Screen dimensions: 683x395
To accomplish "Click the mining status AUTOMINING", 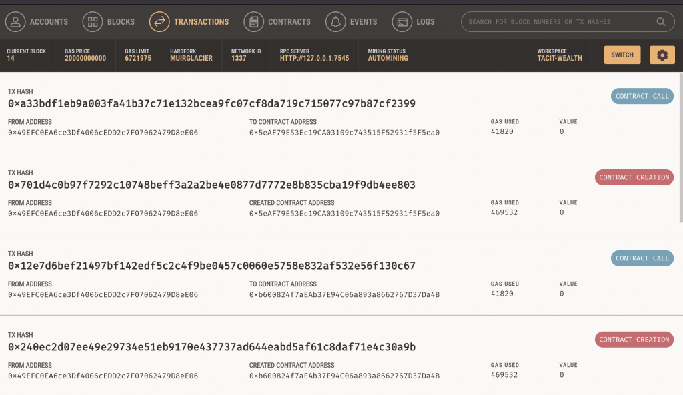I will [x=388, y=58].
